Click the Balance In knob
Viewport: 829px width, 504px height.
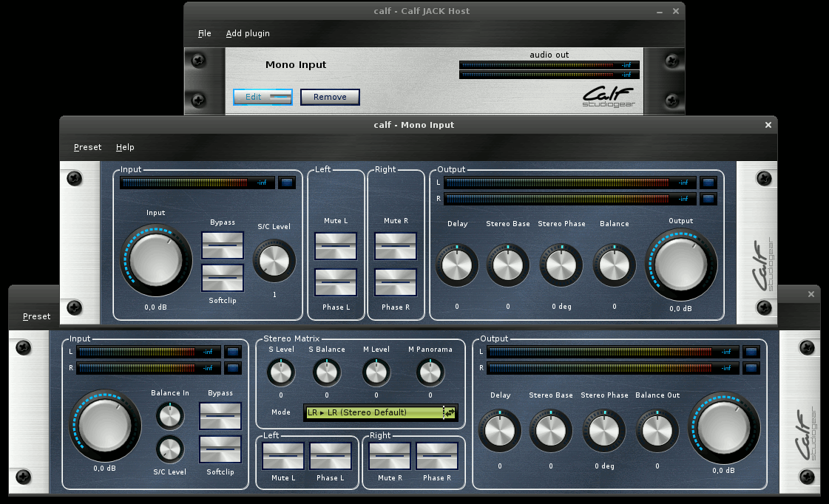[169, 416]
